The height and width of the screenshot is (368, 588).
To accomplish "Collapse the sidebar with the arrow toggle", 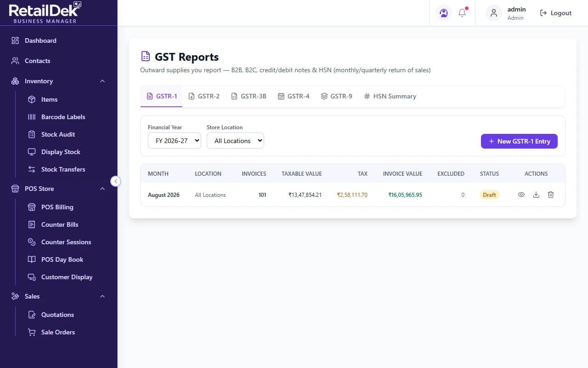I will tap(116, 181).
